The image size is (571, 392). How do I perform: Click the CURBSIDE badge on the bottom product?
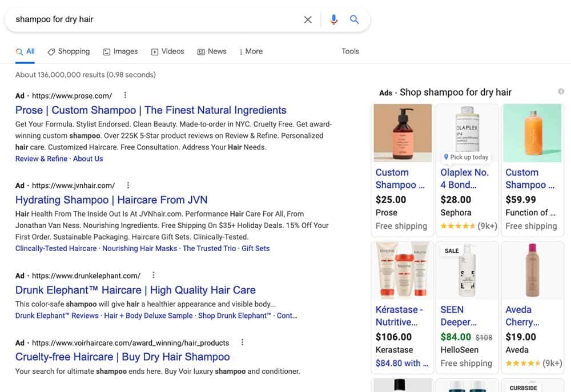pos(523,388)
